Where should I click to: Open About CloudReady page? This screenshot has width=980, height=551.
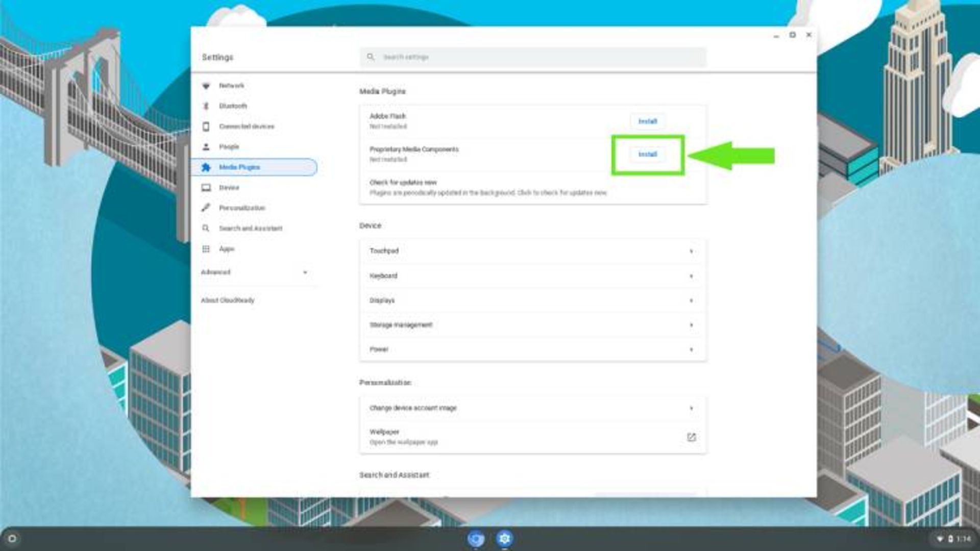pyautogui.click(x=228, y=300)
